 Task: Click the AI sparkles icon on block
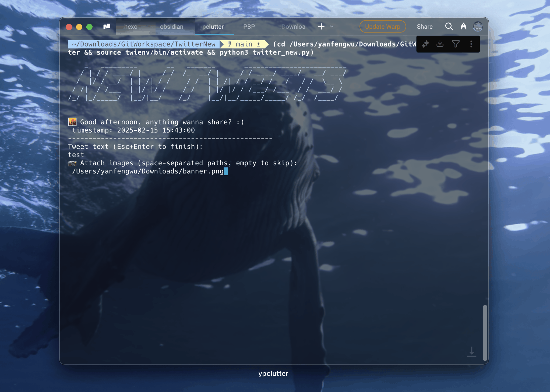click(426, 44)
